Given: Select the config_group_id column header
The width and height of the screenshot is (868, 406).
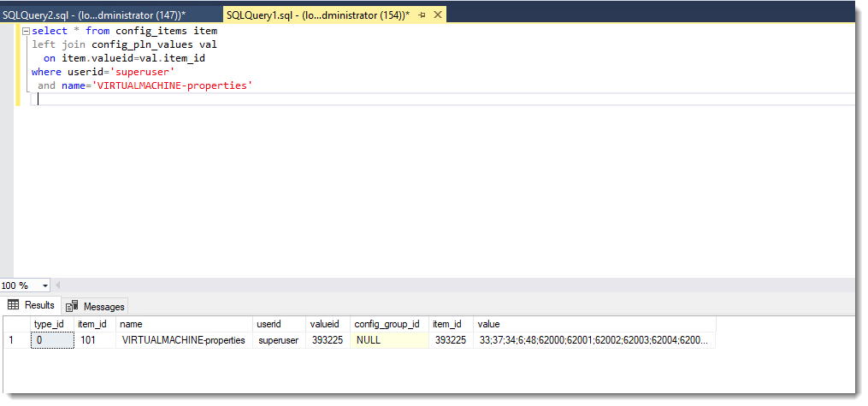Looking at the screenshot, I should click(x=390, y=324).
